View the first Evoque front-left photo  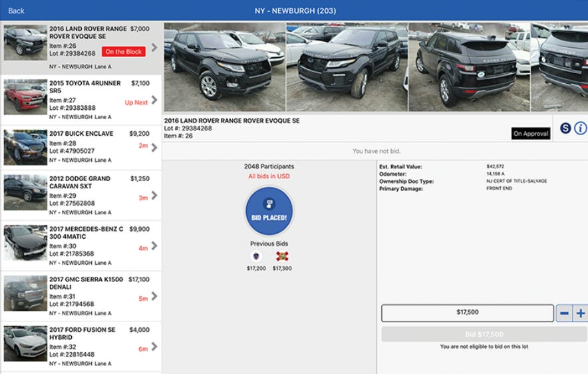click(x=225, y=67)
